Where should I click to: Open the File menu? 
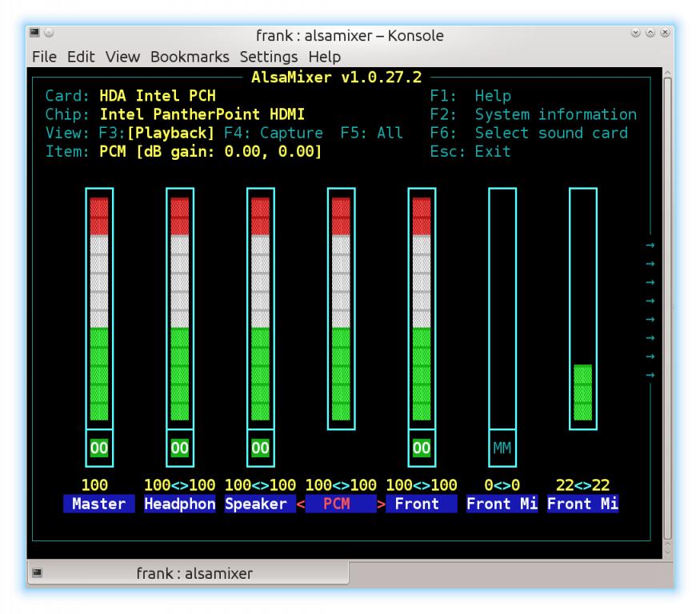click(x=44, y=57)
